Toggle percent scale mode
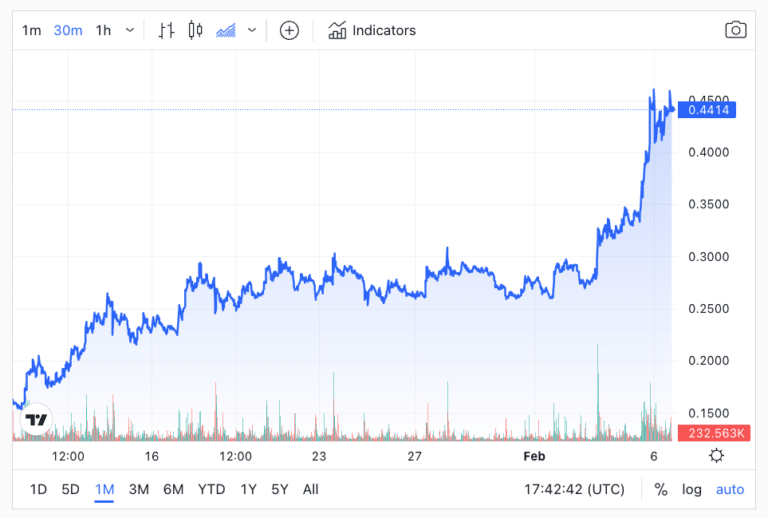 (661, 489)
